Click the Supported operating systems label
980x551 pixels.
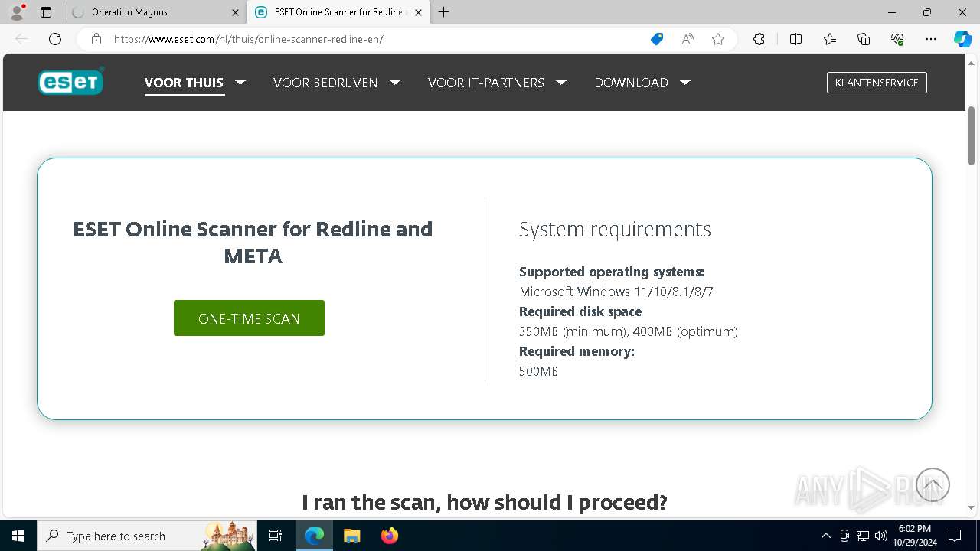[x=612, y=272]
